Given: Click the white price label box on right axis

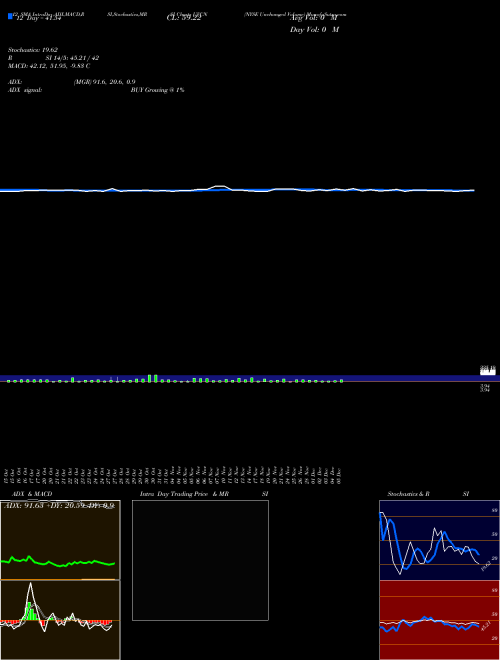Looking at the screenshot, I should pyautogui.click(x=488, y=371).
